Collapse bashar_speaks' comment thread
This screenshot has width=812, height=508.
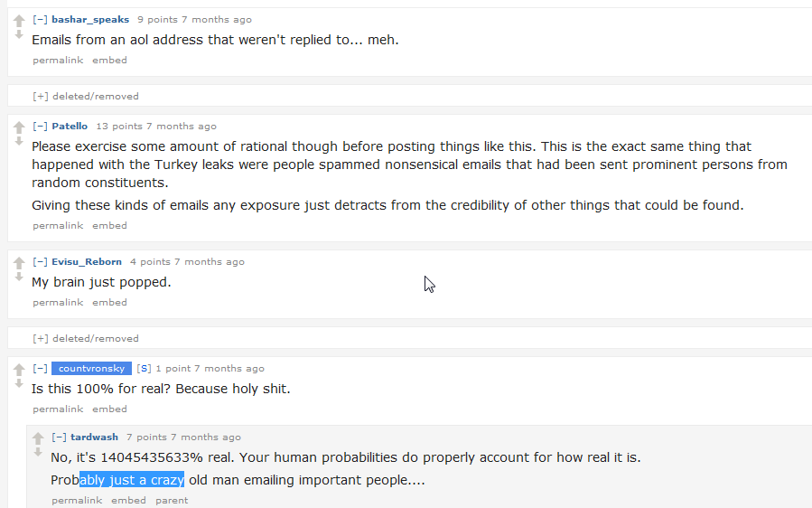point(40,19)
